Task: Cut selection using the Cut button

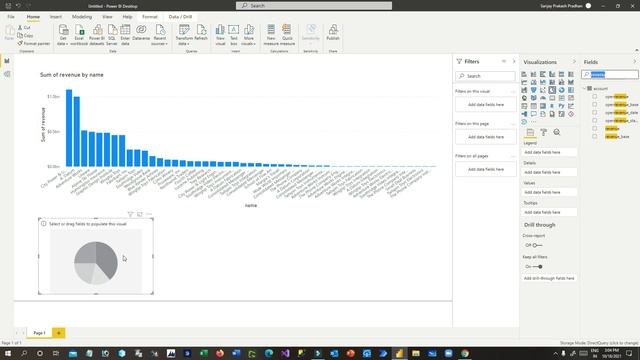Action: (x=24, y=27)
